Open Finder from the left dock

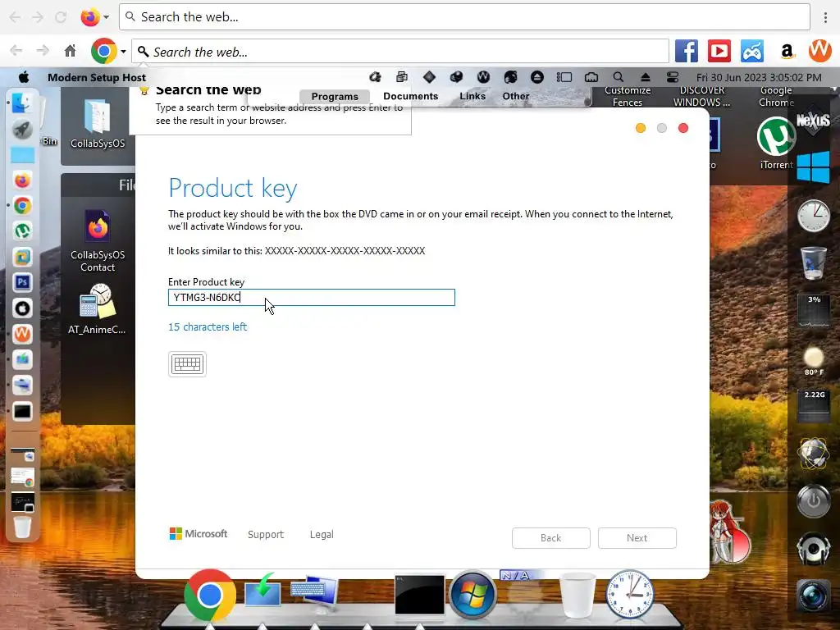coord(22,103)
